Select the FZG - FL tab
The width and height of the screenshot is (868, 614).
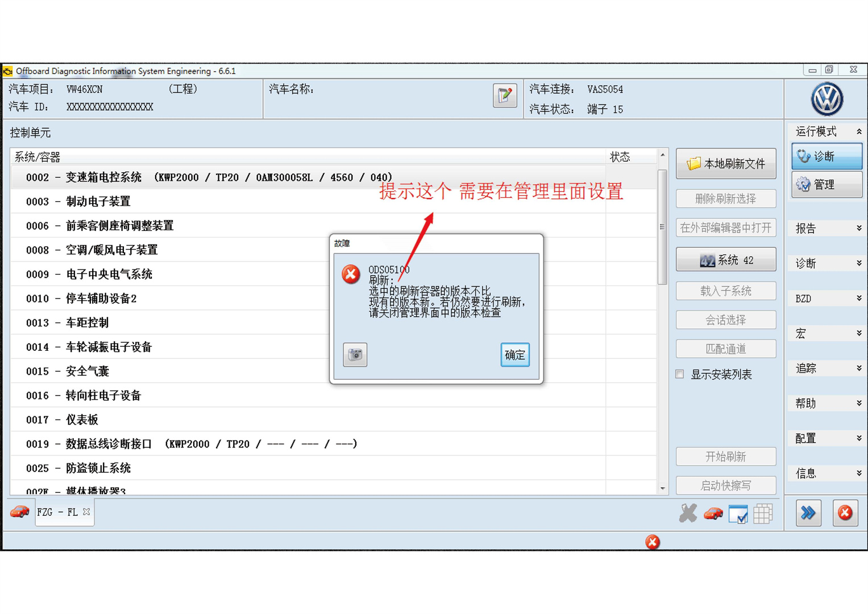tap(57, 512)
